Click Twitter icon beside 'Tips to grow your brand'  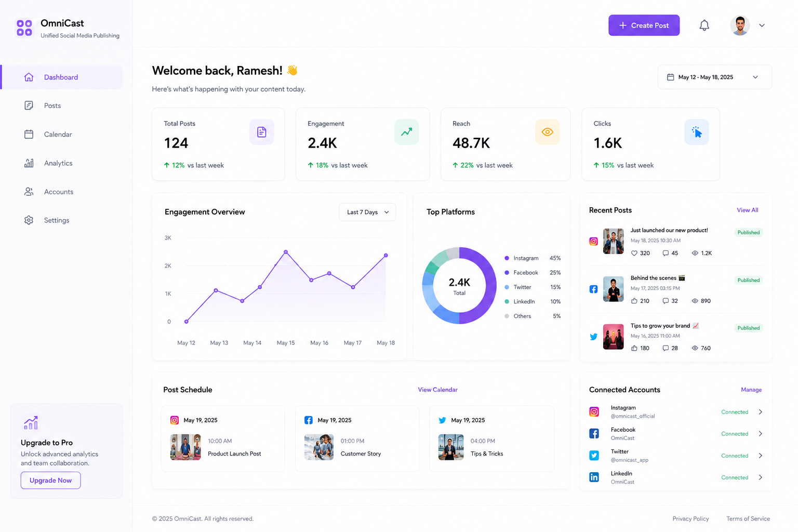[x=593, y=337]
